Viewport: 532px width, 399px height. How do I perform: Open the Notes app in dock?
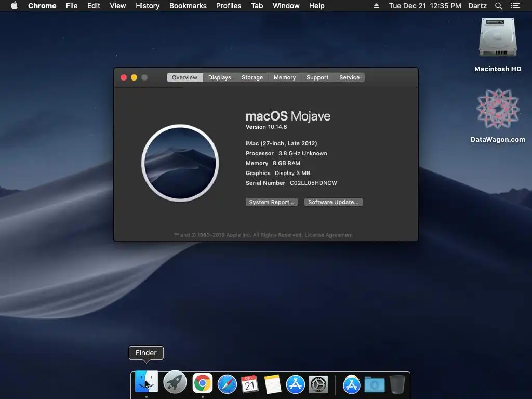tap(272, 384)
